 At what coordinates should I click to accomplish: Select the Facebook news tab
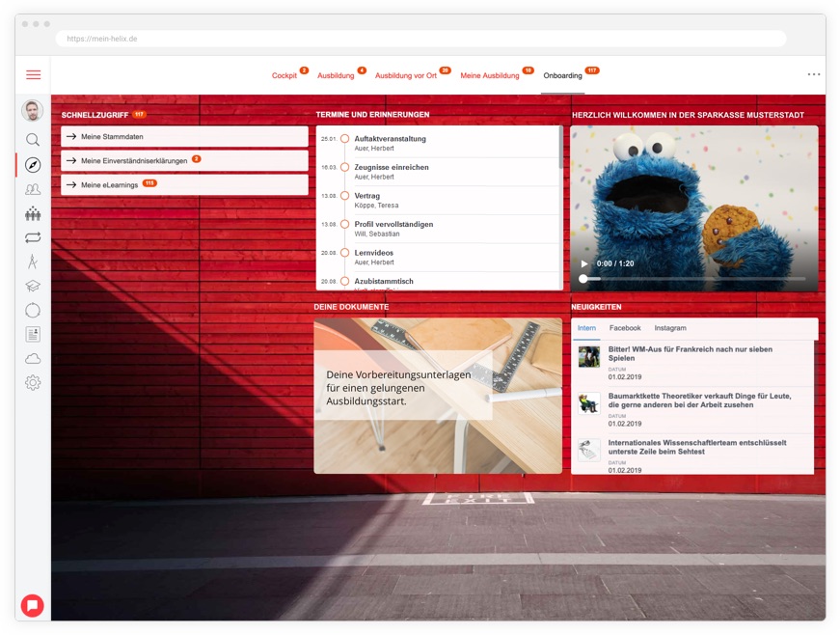(x=625, y=328)
